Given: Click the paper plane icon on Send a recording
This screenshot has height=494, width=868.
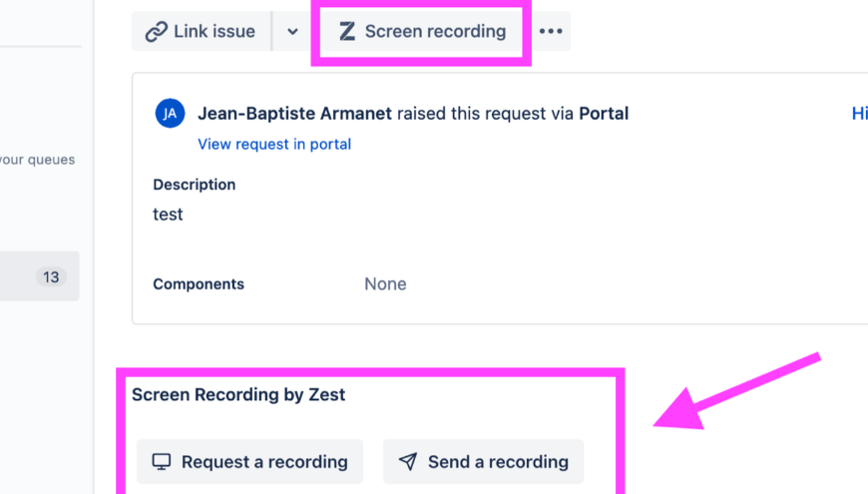Looking at the screenshot, I should (x=407, y=462).
